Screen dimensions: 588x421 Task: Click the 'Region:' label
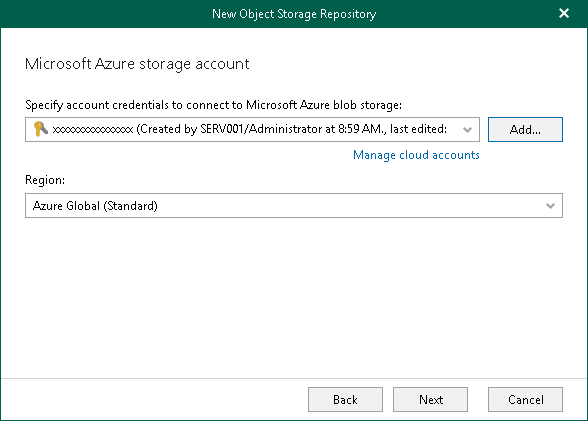click(x=45, y=180)
